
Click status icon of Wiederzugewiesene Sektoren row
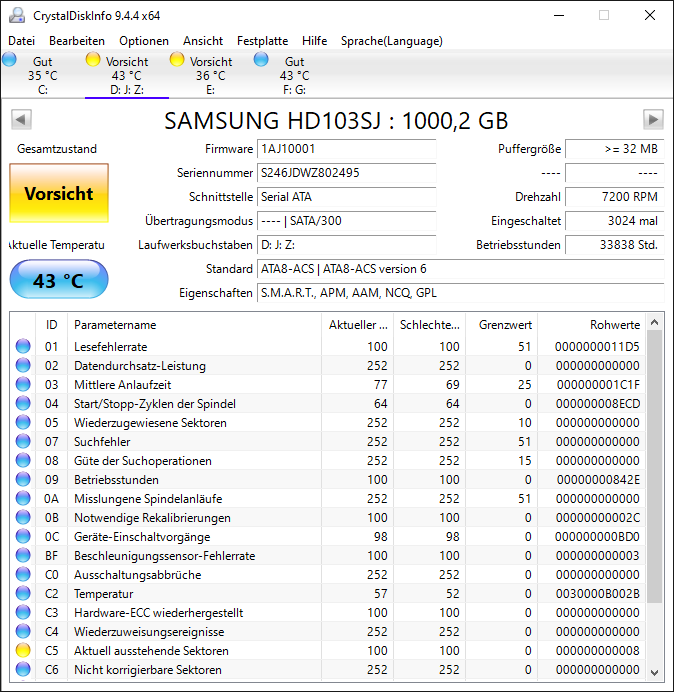click(x=23, y=422)
